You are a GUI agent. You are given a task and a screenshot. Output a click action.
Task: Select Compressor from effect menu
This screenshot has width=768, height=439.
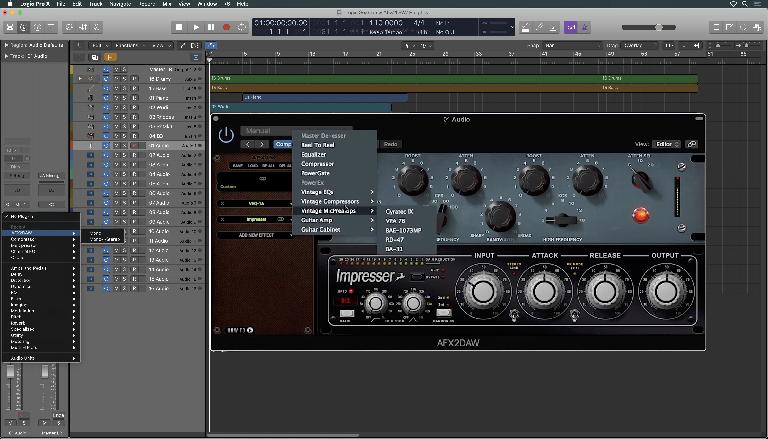[334, 164]
